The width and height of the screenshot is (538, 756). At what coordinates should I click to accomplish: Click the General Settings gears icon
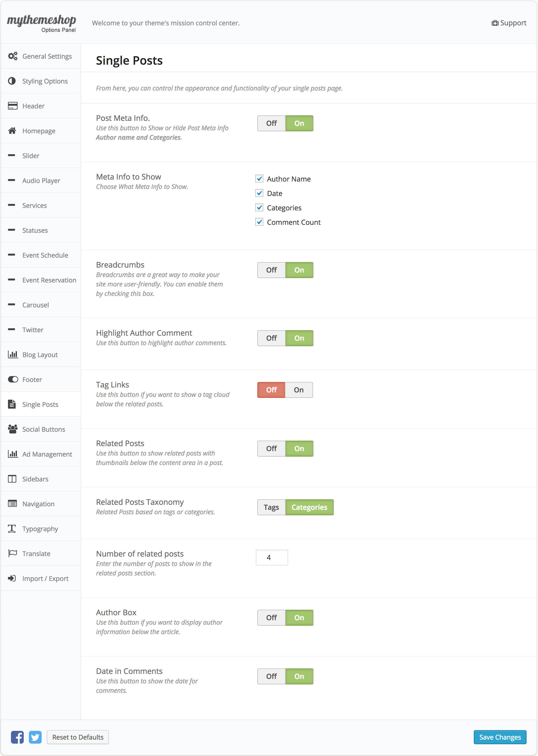click(x=13, y=56)
